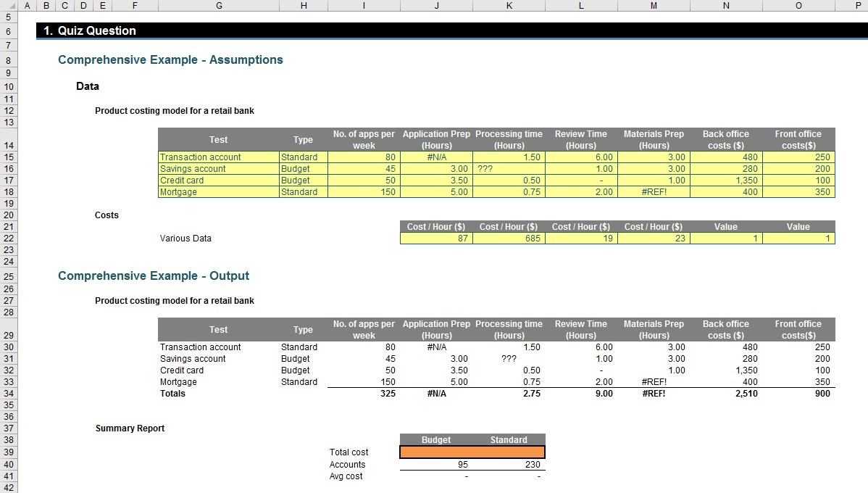Select the Credit card back office cost 1,350
868x493 pixels.
726,180
